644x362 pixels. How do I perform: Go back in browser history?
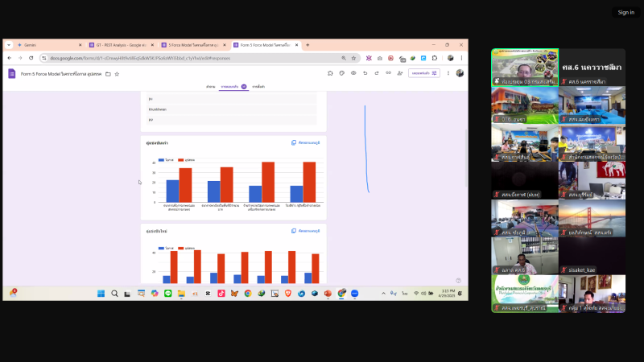10,58
